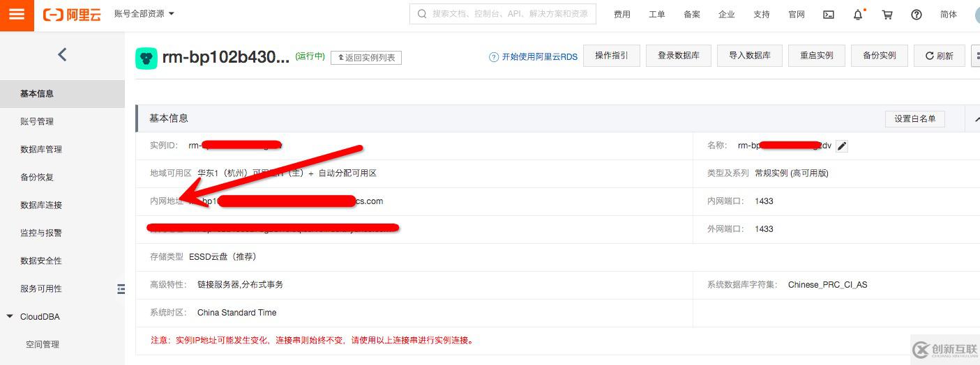Viewport: 980px width, 365px height.
Task: Open the 费用 menu
Action: tap(622, 15)
